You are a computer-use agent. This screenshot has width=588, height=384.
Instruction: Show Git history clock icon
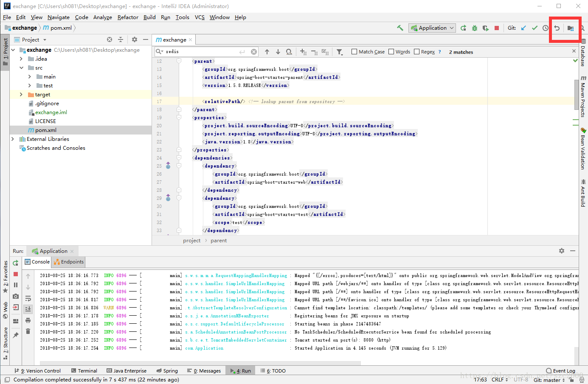[546, 28]
